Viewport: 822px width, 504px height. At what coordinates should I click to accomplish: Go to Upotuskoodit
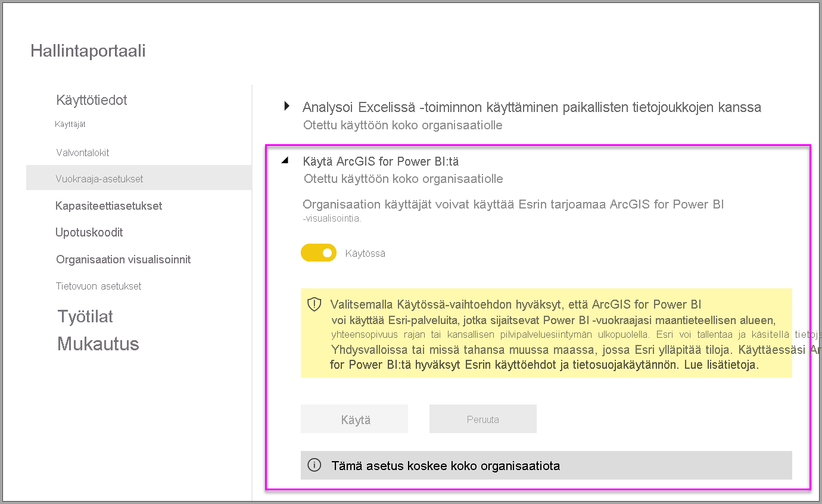click(x=89, y=232)
